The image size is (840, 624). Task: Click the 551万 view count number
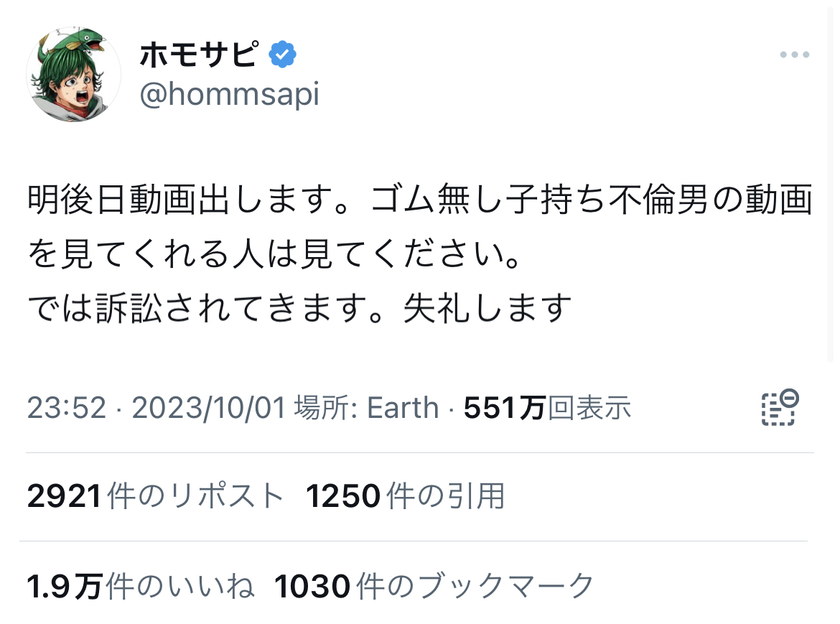click(x=505, y=409)
